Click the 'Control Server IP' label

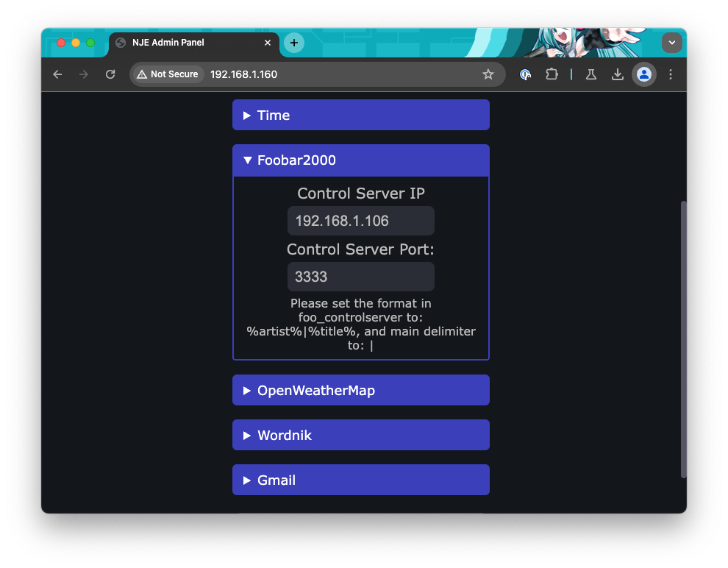361,194
